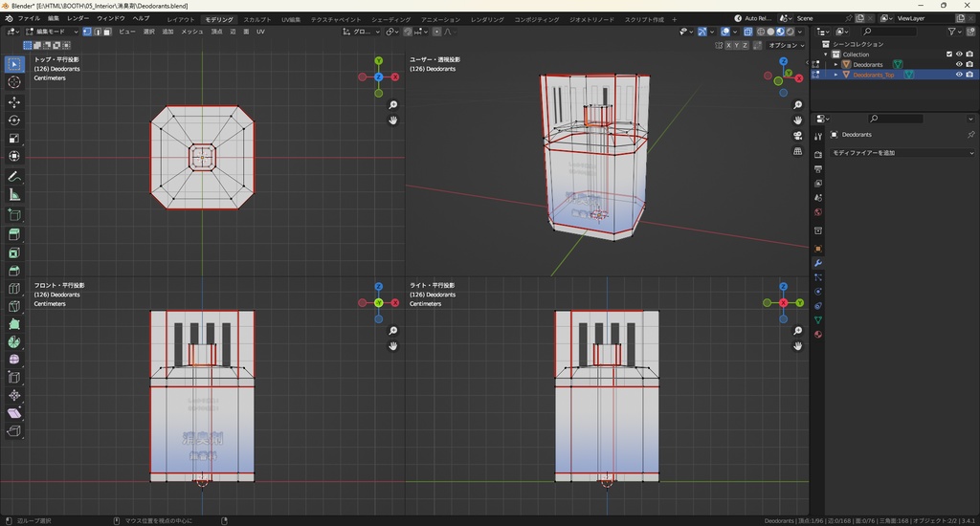
Task: Choose the Smooth tool
Action: pos(14,360)
